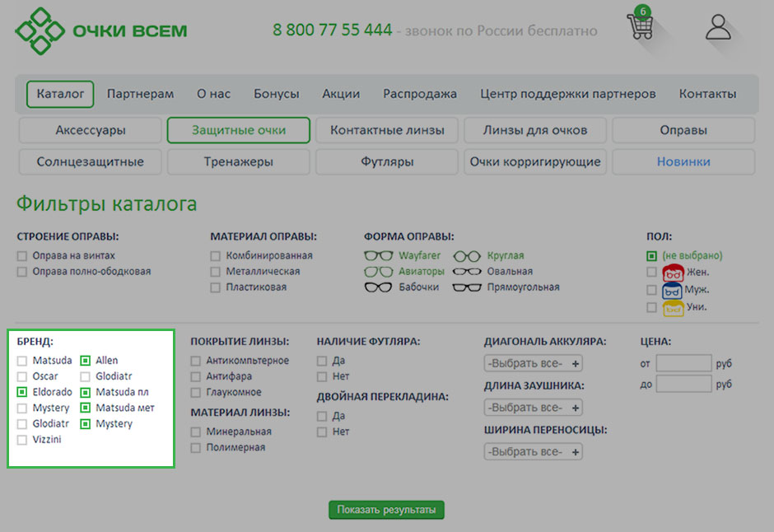
Task: Check the Антифара lens coating option
Action: point(196,377)
